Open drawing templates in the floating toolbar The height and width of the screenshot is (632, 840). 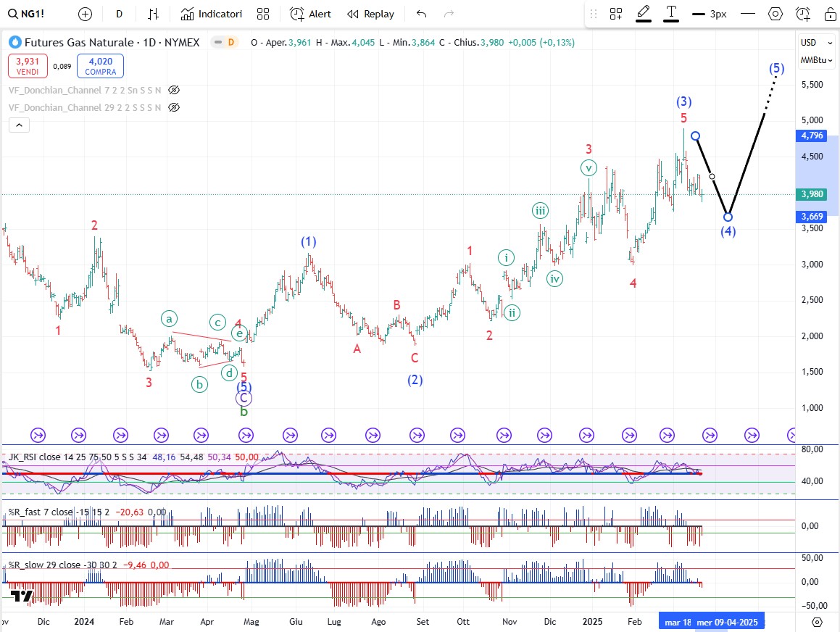point(616,14)
